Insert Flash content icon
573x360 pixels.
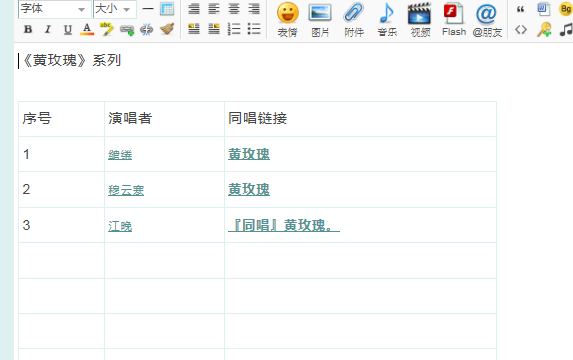[454, 20]
